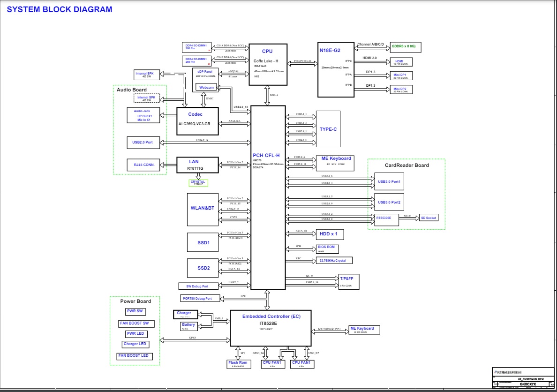Select the HDD x 1 block
The image size is (557, 392).
point(330,234)
